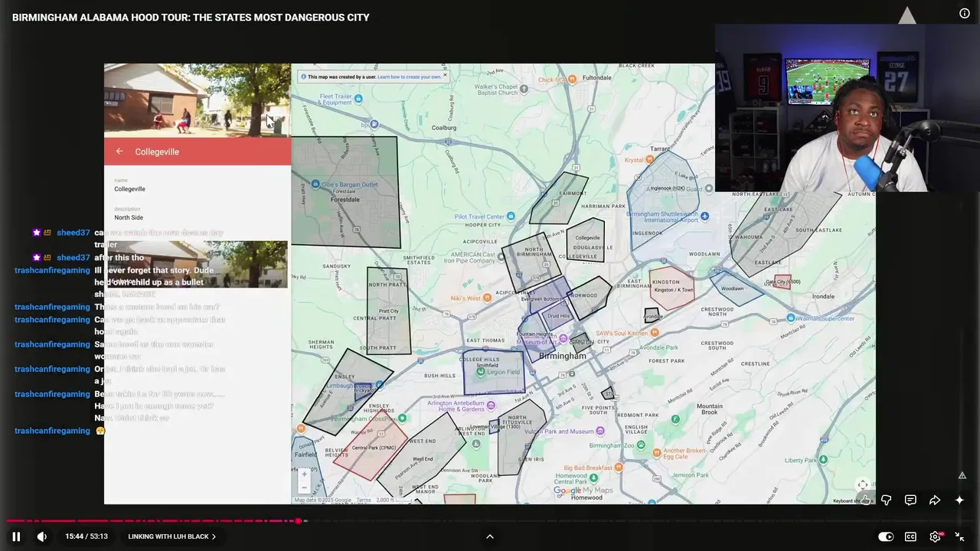Zoom out the map with minus button

(304, 487)
